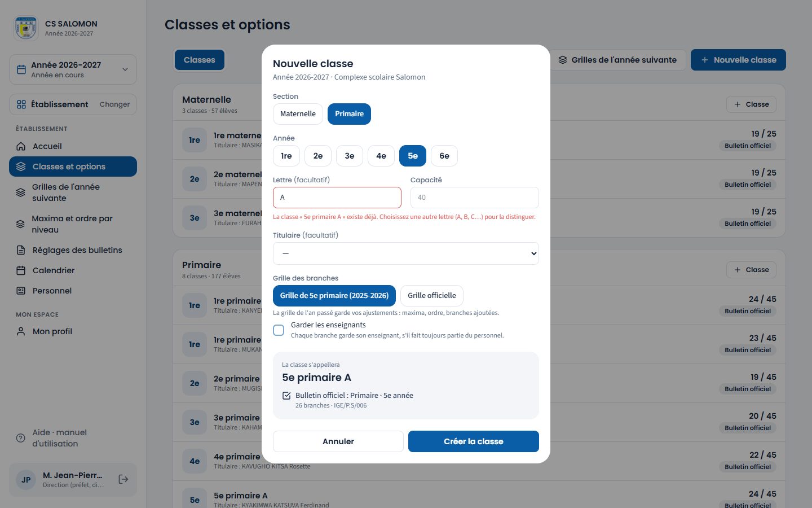
Task: Click the Créer la classe button
Action: 474,441
